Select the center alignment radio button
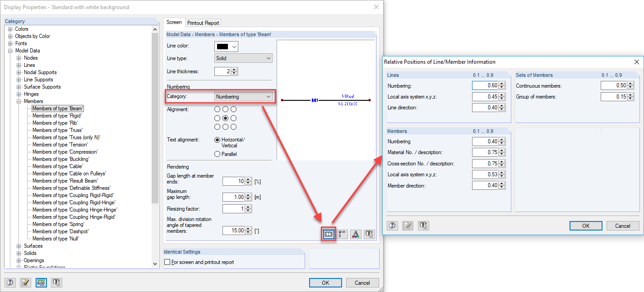The image size is (644, 292). (x=226, y=118)
